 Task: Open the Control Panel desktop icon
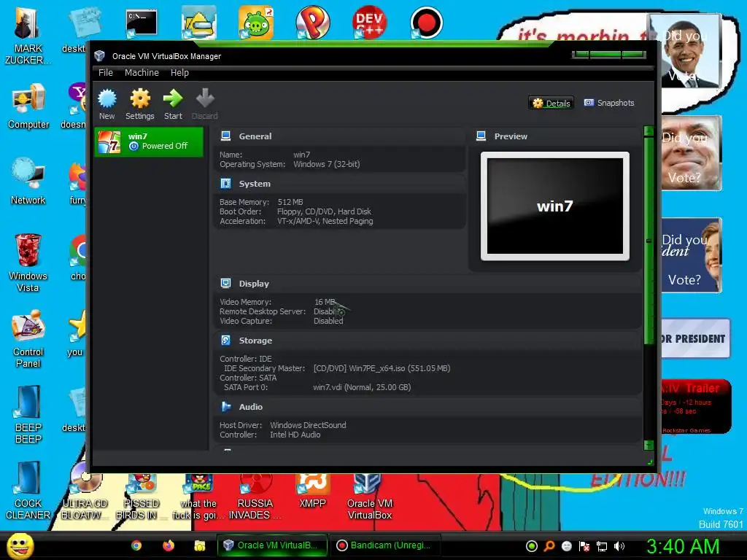[x=28, y=338]
